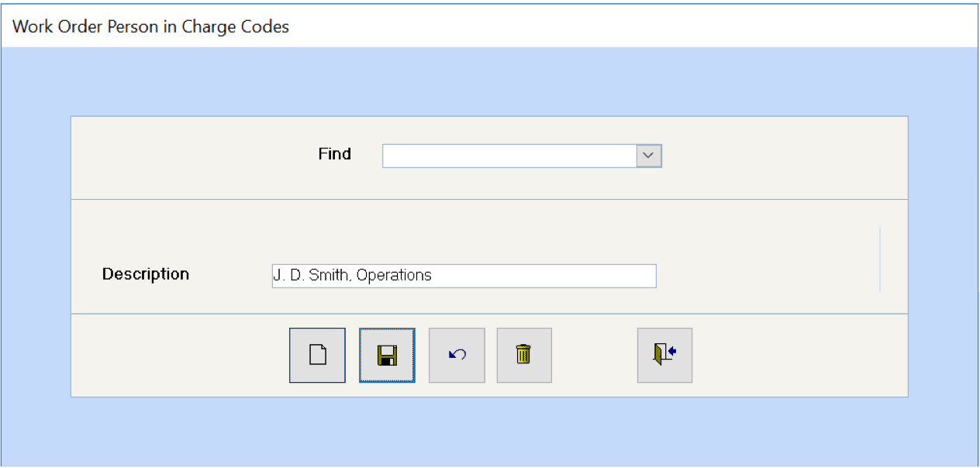This screenshot has width=980, height=468.
Task: Focus the Description text field
Action: (x=464, y=276)
